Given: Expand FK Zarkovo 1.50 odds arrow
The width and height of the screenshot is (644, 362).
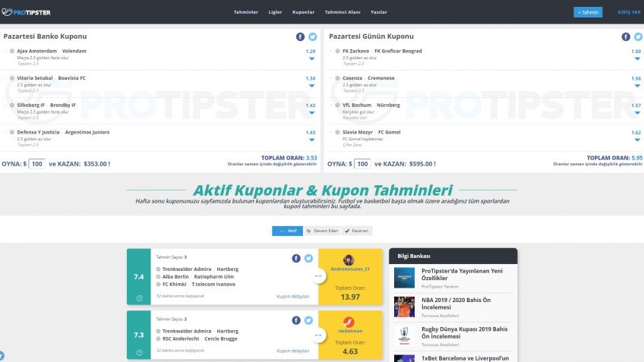Looking at the screenshot, I should point(637,58).
